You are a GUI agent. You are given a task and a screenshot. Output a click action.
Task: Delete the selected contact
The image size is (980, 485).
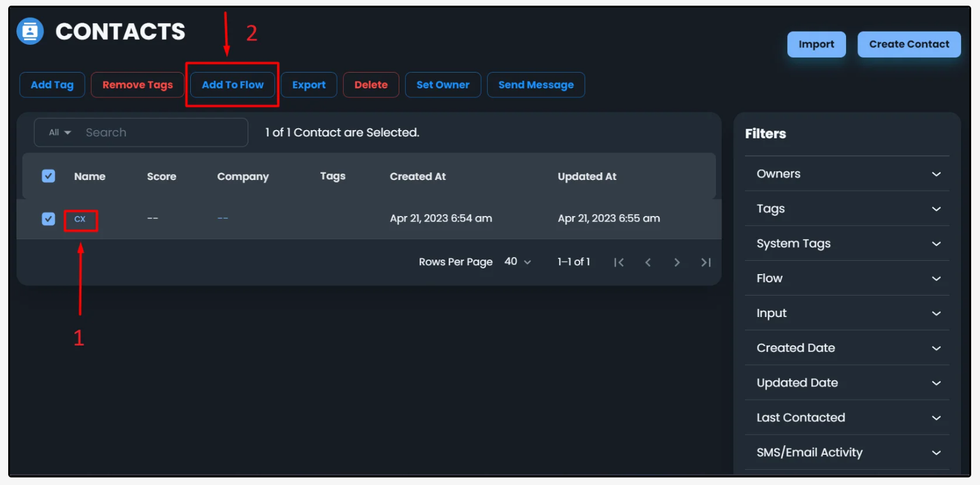[x=371, y=85]
